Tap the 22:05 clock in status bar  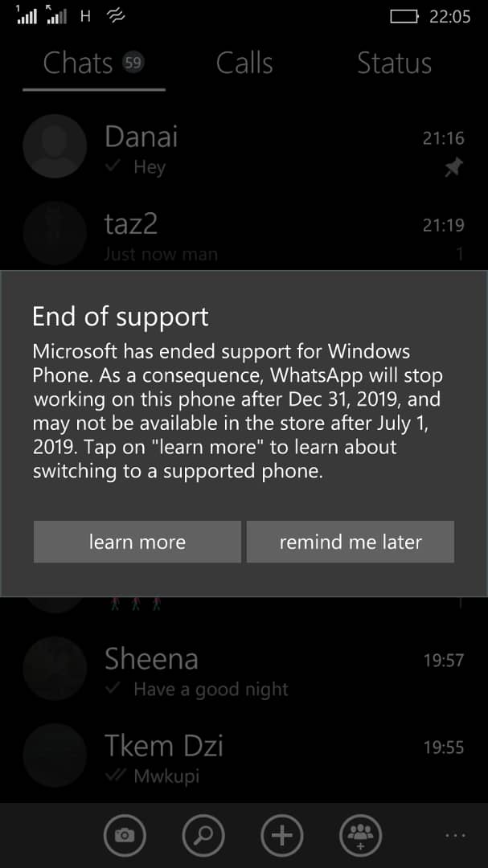coord(449,17)
